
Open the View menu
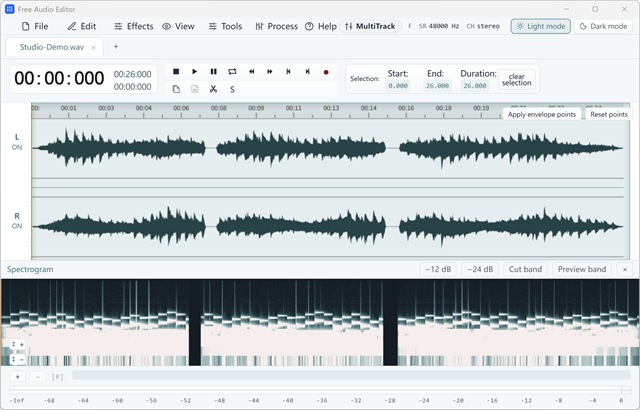pos(178,26)
